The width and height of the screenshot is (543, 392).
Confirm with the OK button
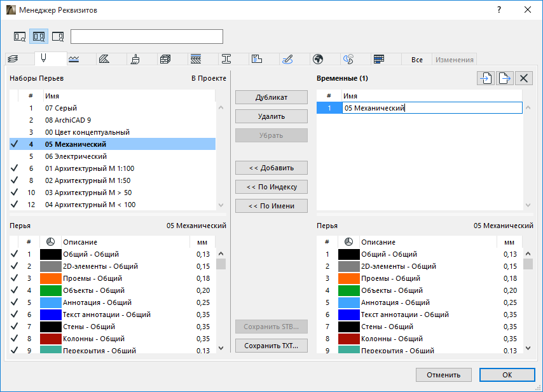click(507, 375)
